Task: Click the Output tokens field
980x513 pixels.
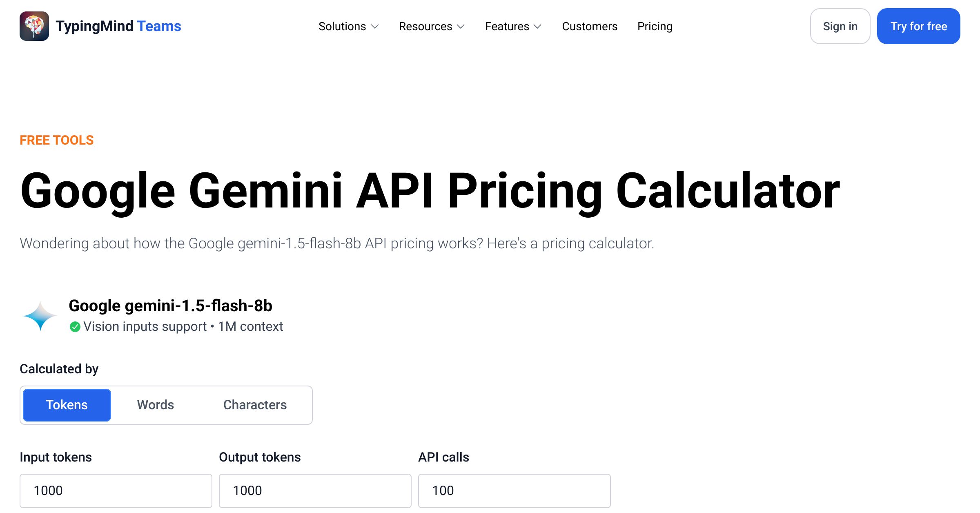Action: (x=315, y=490)
